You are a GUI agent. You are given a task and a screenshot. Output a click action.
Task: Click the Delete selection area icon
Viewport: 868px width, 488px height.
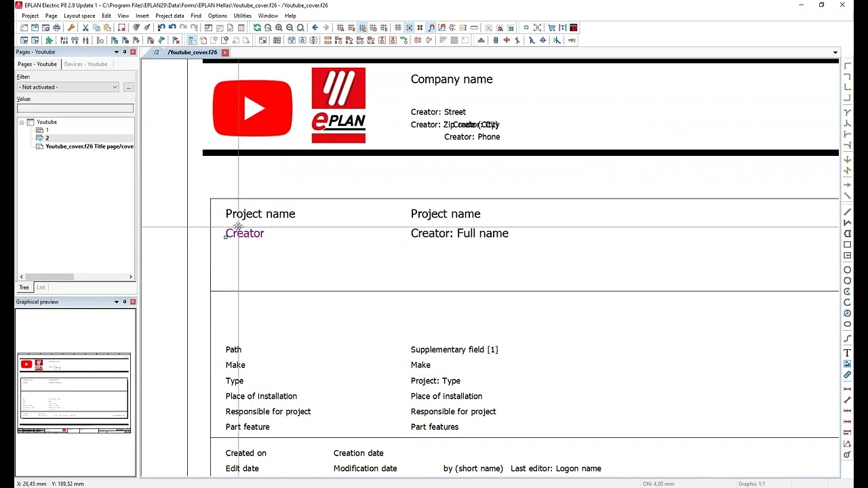coord(122,28)
